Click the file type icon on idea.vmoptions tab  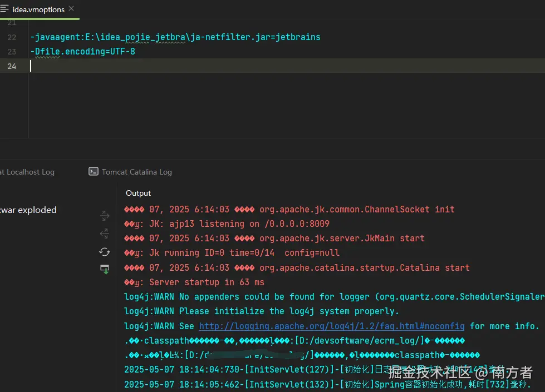(4, 9)
